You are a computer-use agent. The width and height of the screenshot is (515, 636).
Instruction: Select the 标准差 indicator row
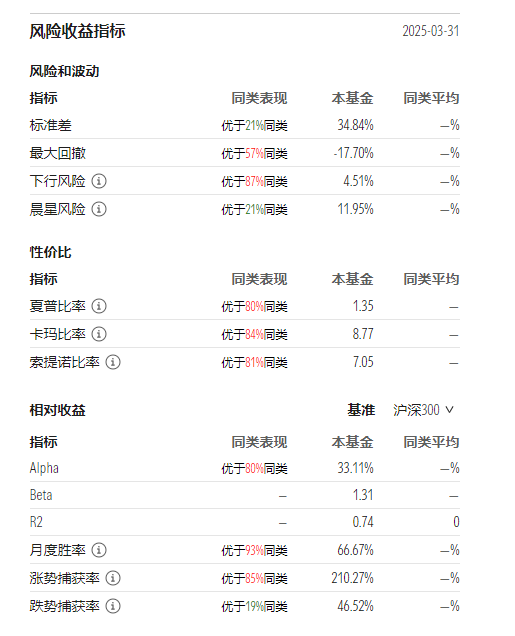point(245,125)
